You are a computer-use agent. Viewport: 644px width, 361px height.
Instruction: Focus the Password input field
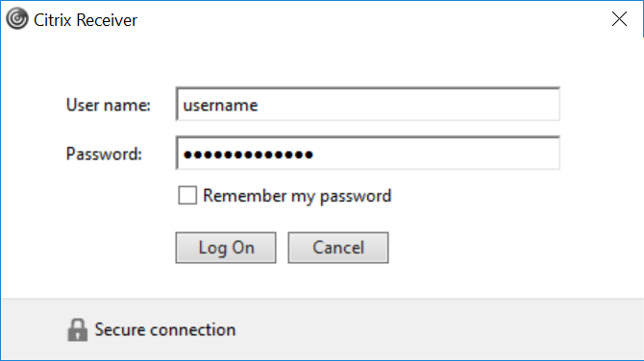(367, 153)
